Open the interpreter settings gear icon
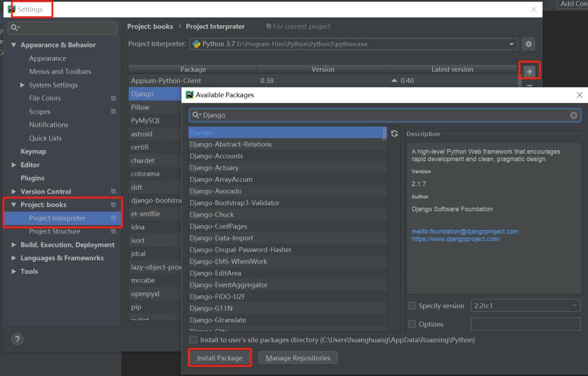Image resolution: width=588 pixels, height=376 pixels. (528, 44)
